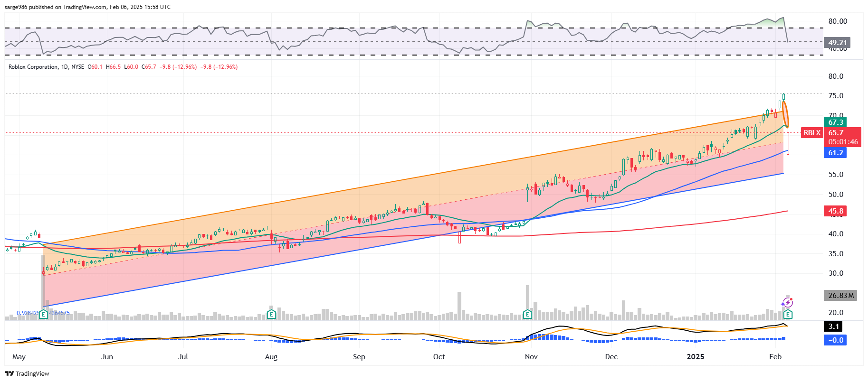Click the RSI 49.21 value label
The width and height of the screenshot is (868, 382).
point(838,43)
